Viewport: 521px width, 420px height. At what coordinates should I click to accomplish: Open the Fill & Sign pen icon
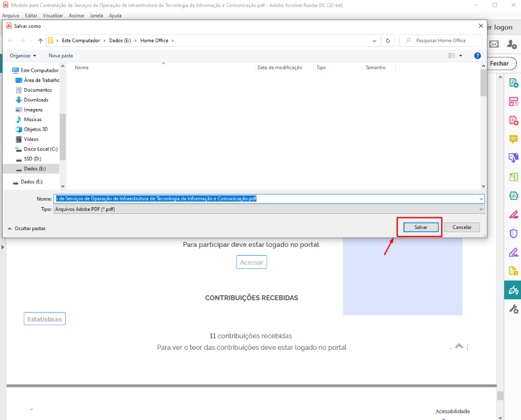(513, 214)
